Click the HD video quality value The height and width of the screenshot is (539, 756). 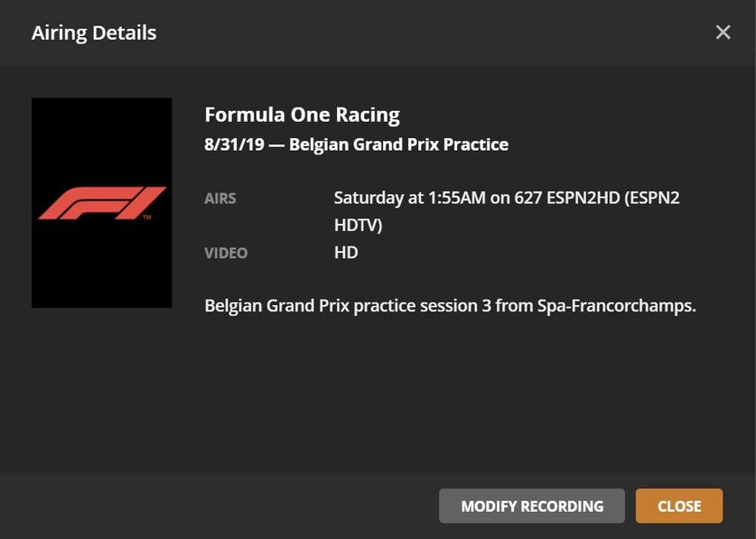point(346,253)
